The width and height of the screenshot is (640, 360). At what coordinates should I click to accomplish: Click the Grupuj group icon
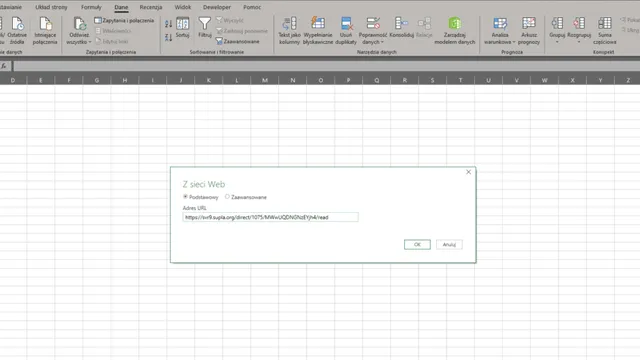[557, 24]
